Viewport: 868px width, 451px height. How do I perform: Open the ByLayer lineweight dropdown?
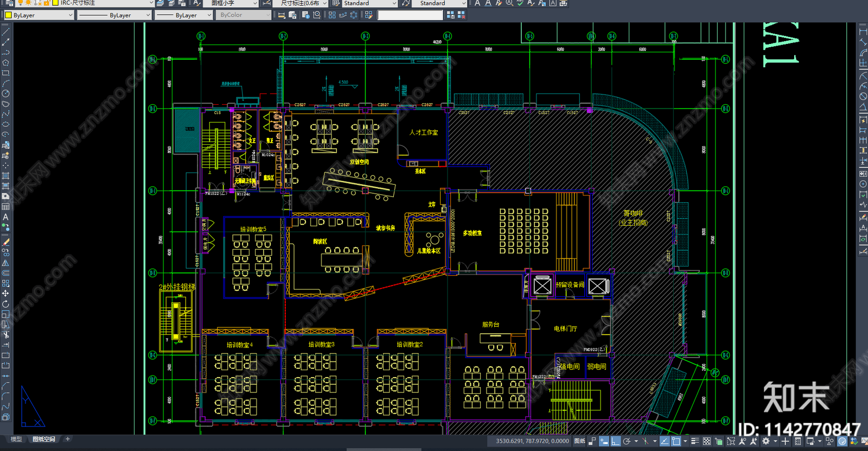(183, 15)
